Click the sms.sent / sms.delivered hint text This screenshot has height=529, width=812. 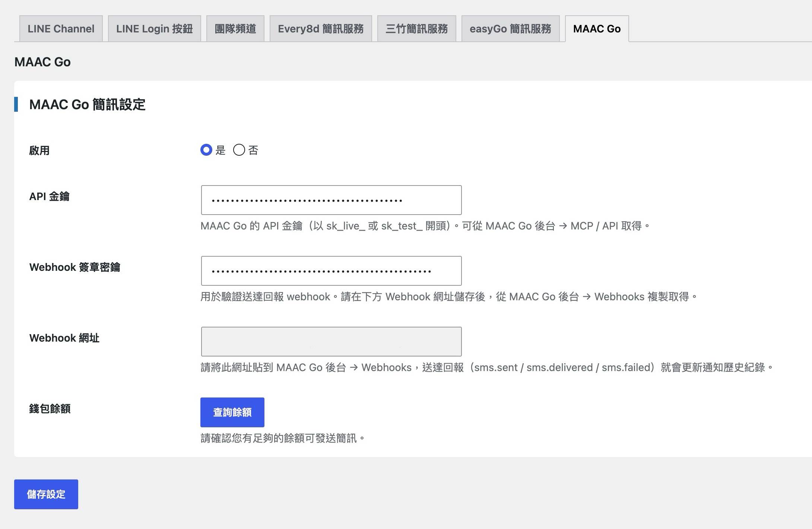pyautogui.click(x=487, y=367)
